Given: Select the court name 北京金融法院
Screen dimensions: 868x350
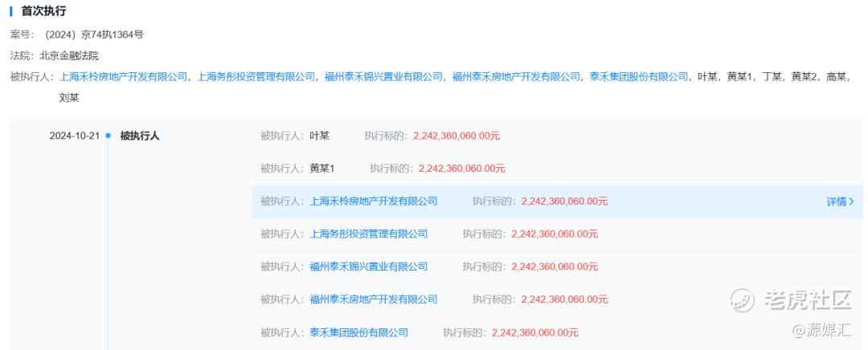Looking at the screenshot, I should coord(69,56).
